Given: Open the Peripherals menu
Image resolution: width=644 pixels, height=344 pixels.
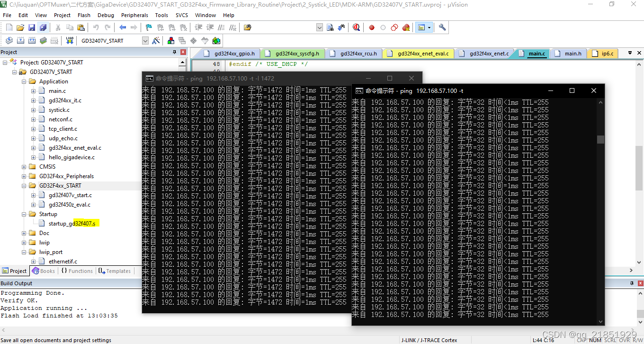Looking at the screenshot, I should (134, 15).
